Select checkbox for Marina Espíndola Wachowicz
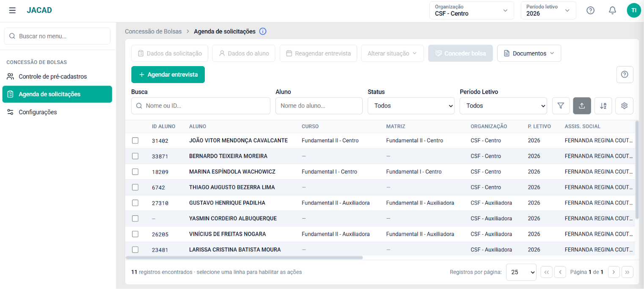The image size is (644, 289). pyautogui.click(x=135, y=172)
